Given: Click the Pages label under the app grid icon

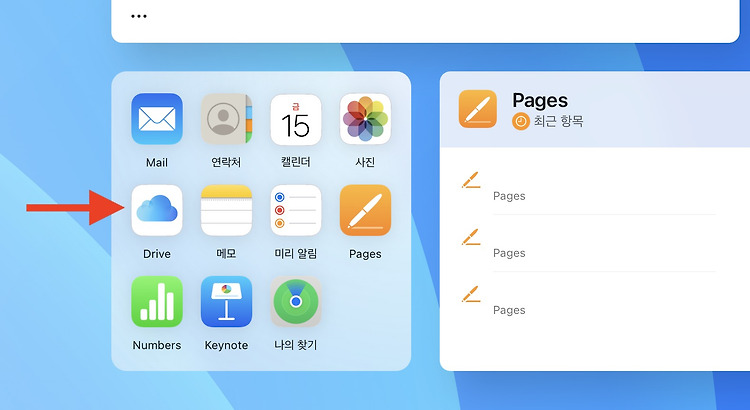Looking at the screenshot, I should 365,254.
